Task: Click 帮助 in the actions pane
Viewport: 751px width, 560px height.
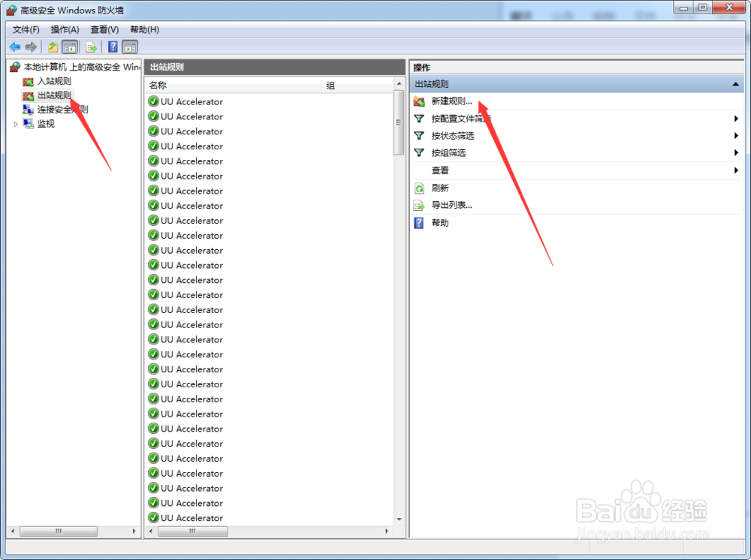Action: pos(440,222)
